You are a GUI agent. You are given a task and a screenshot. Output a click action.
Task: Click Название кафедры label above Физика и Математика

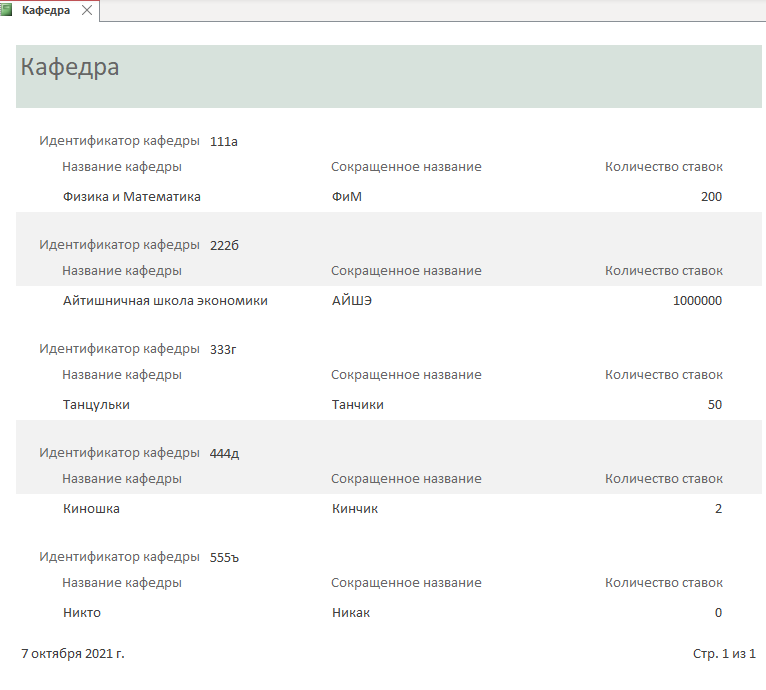pos(122,167)
